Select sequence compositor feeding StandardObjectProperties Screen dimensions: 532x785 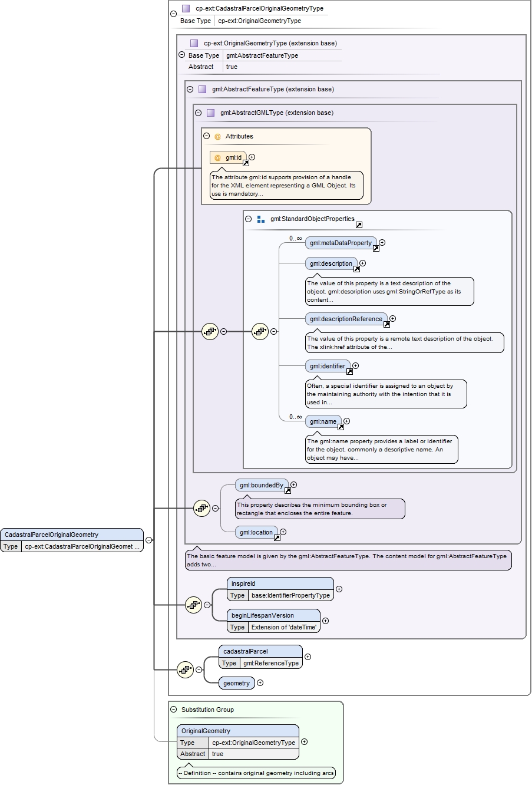coord(210,331)
